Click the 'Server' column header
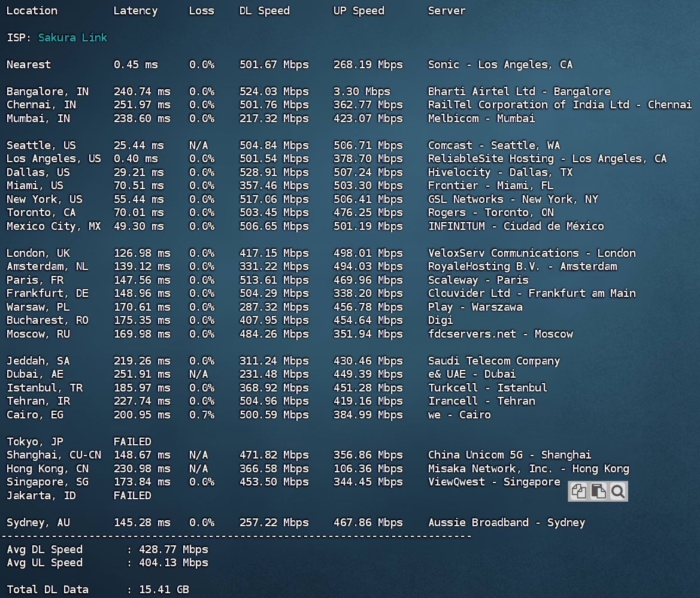 coord(447,11)
